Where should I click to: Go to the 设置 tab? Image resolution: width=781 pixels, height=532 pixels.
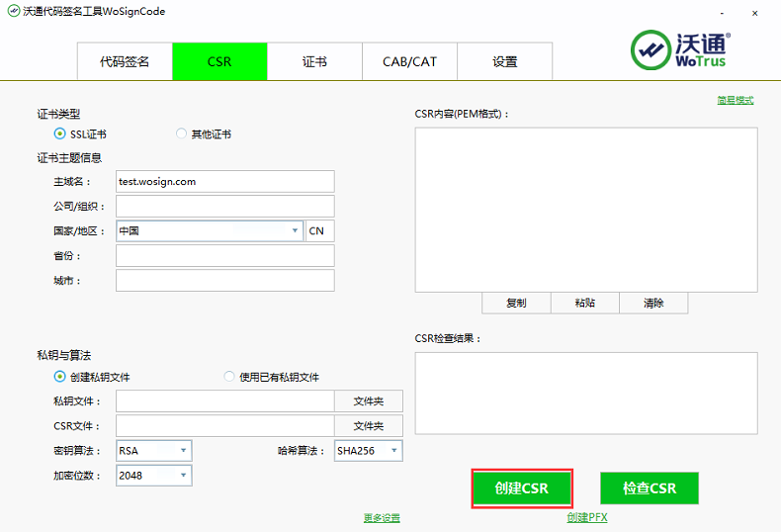click(x=504, y=61)
